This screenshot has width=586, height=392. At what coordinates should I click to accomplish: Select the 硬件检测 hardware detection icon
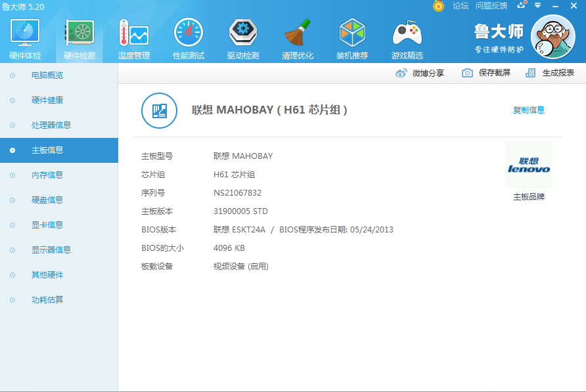(x=79, y=33)
